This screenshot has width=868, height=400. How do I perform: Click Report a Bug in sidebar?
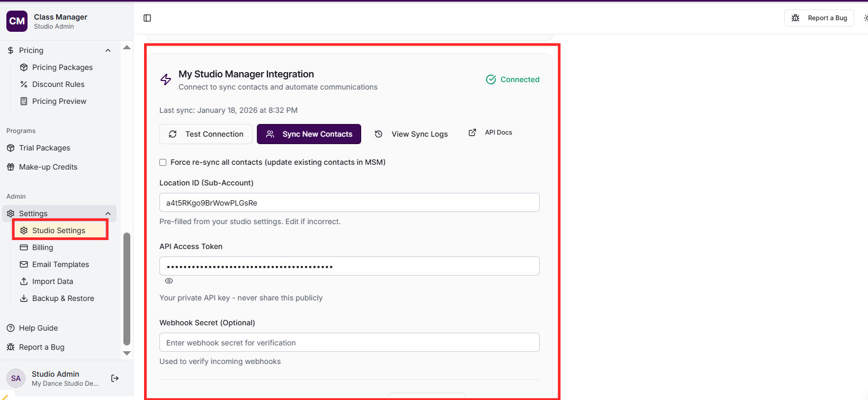point(41,347)
